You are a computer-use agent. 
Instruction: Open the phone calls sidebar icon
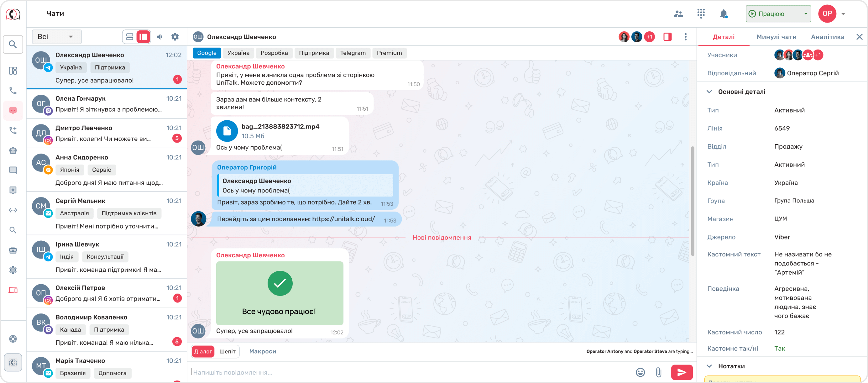[13, 91]
